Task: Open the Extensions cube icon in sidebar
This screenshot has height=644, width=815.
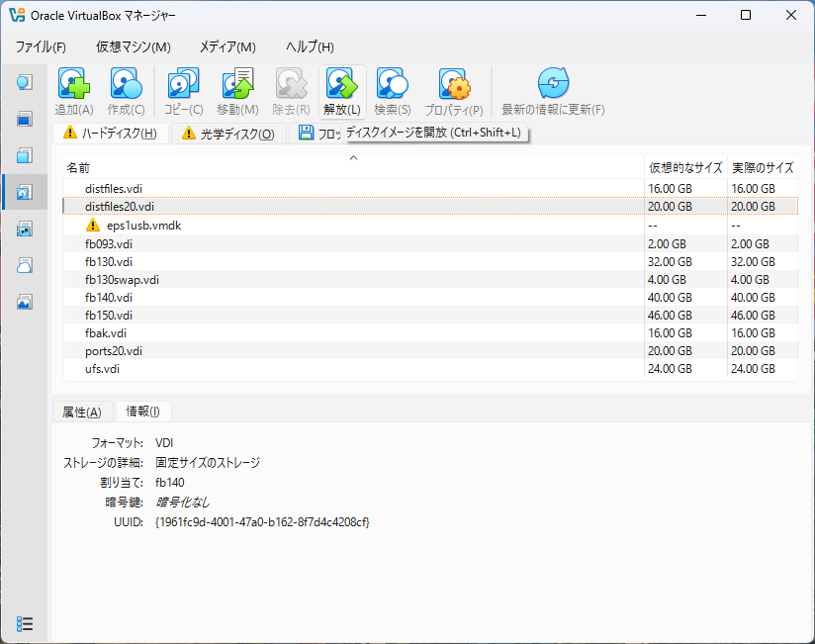Action: (25, 155)
